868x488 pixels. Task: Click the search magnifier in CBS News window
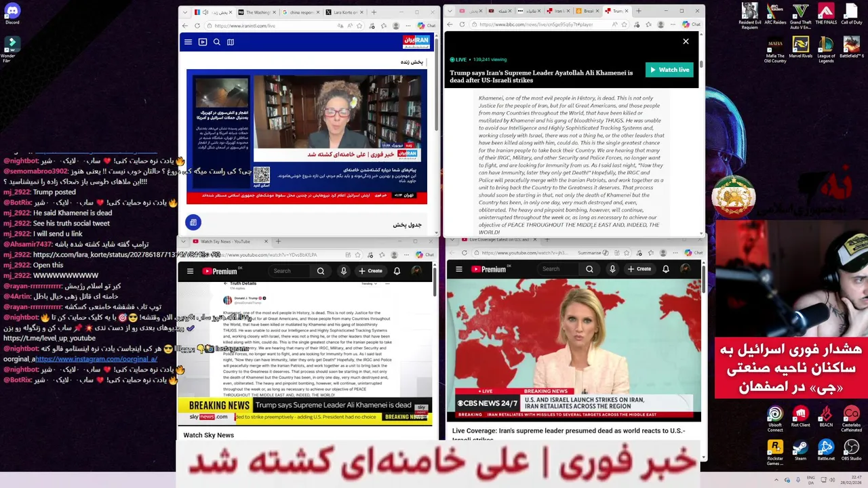tap(589, 269)
